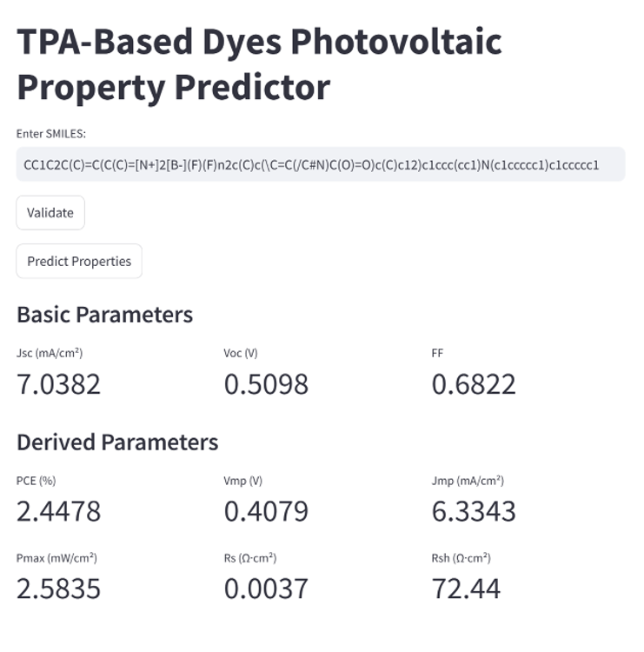Click the TPA-Based Dyes page title
The width and height of the screenshot is (644, 652).
pyautogui.click(x=259, y=64)
